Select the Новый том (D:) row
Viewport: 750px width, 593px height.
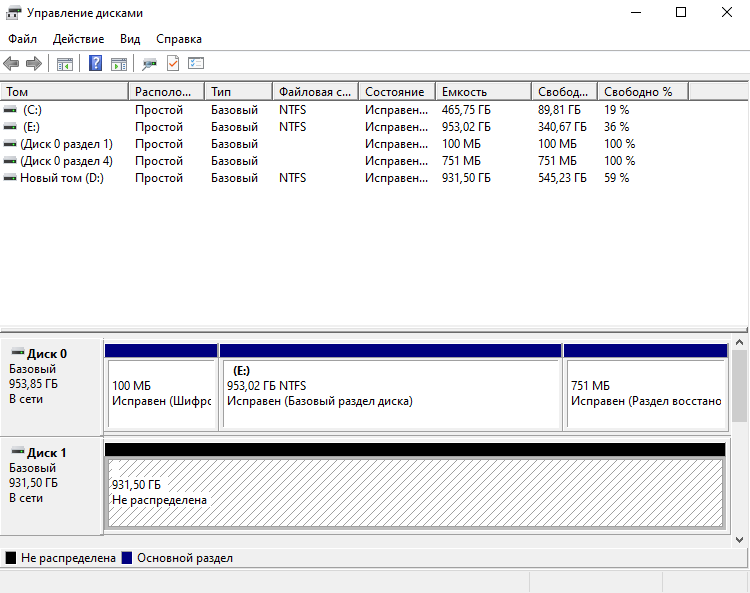[61, 178]
